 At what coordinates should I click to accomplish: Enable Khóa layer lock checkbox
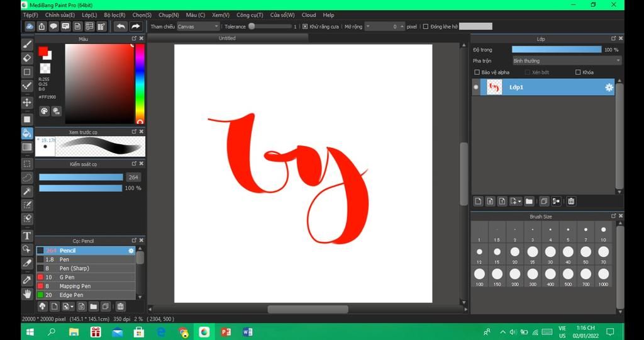[x=578, y=72]
